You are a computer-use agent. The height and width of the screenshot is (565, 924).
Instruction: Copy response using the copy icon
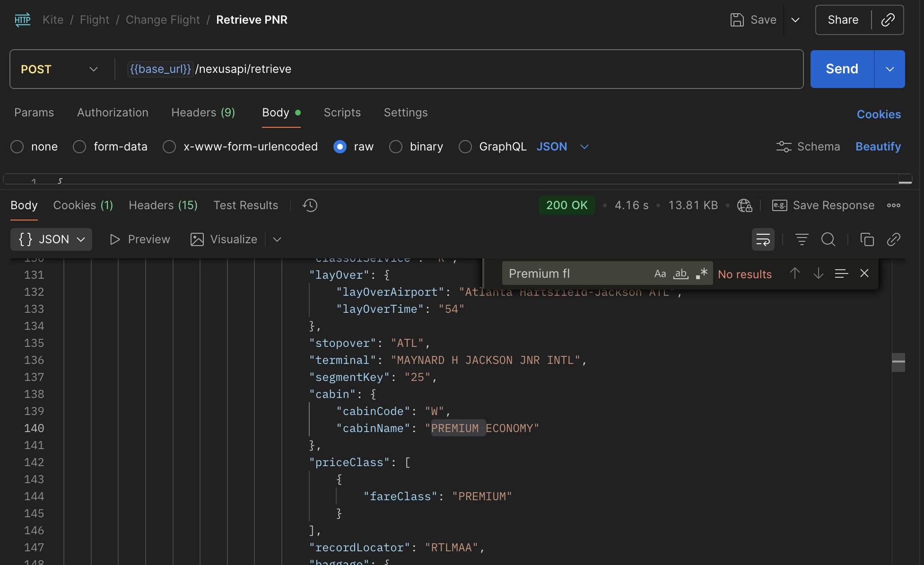click(867, 239)
